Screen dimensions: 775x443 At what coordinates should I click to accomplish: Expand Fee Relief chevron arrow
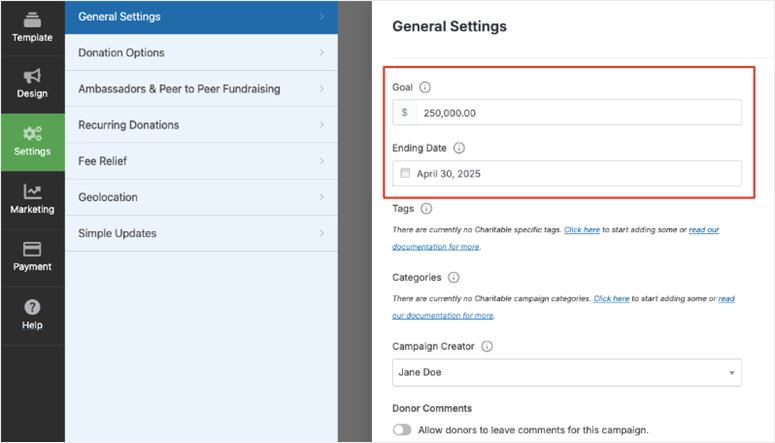(x=322, y=161)
